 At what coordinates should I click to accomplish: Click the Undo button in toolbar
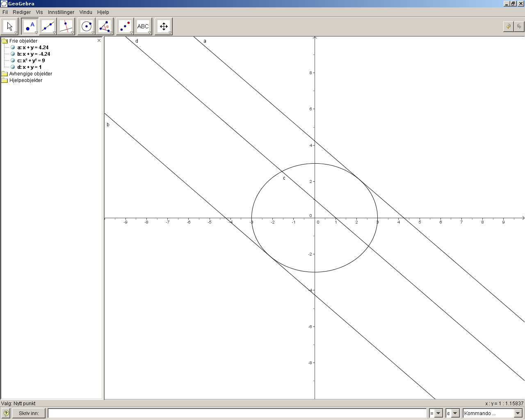coord(509,27)
